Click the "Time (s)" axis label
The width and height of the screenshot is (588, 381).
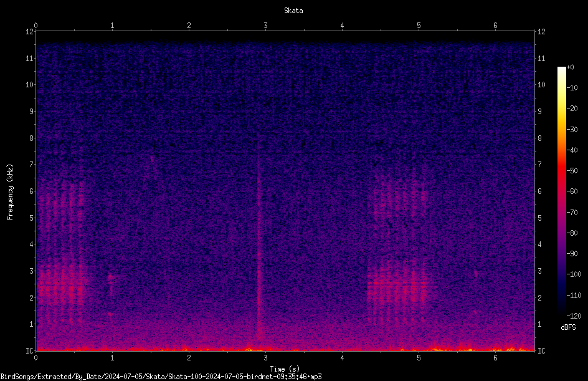[285, 369]
